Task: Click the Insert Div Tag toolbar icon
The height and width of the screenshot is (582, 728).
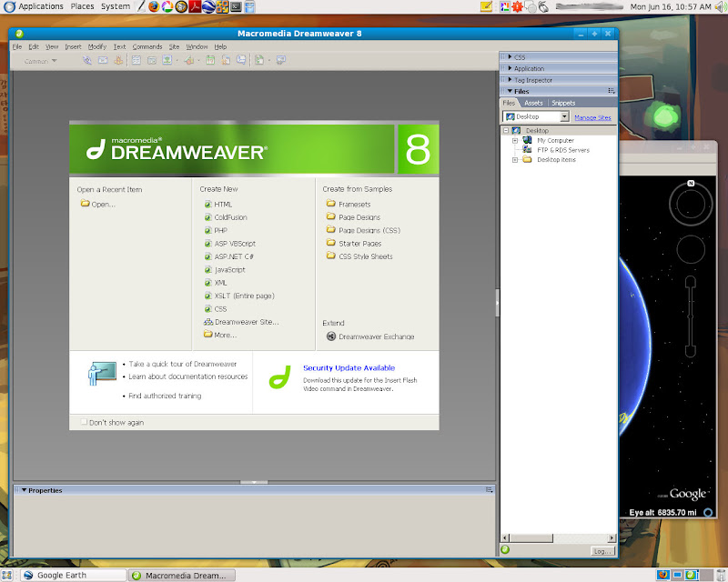Action: [x=152, y=60]
